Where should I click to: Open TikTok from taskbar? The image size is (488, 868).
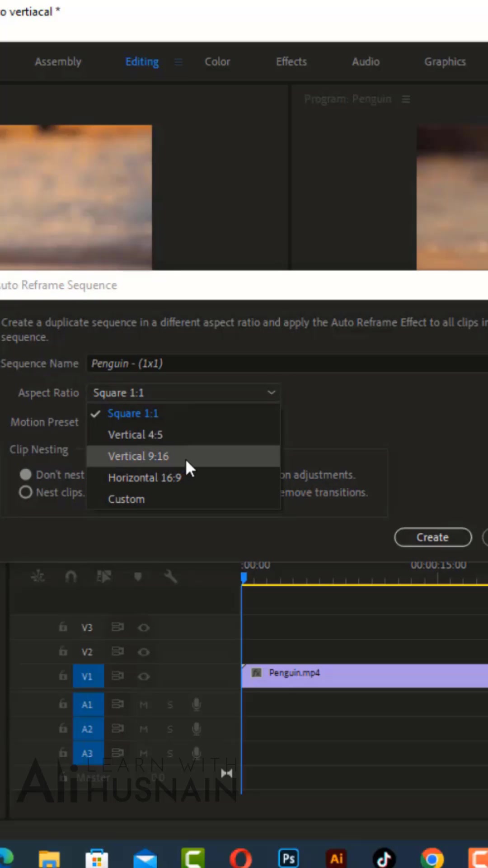tap(384, 858)
